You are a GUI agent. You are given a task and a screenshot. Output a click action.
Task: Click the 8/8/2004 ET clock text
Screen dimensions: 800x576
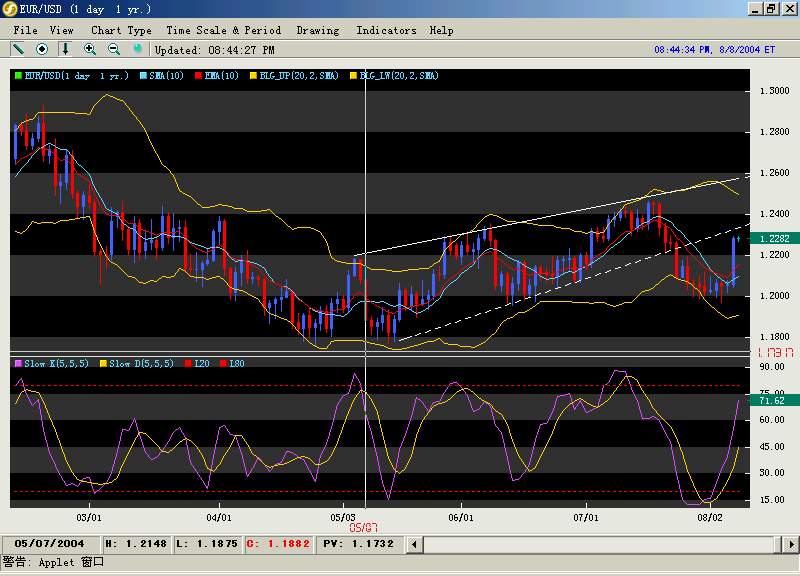(x=714, y=49)
